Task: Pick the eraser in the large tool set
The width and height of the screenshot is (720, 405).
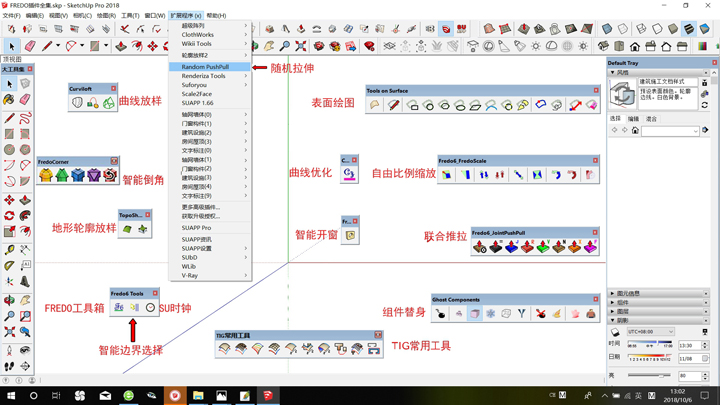Action: [x=25, y=99]
